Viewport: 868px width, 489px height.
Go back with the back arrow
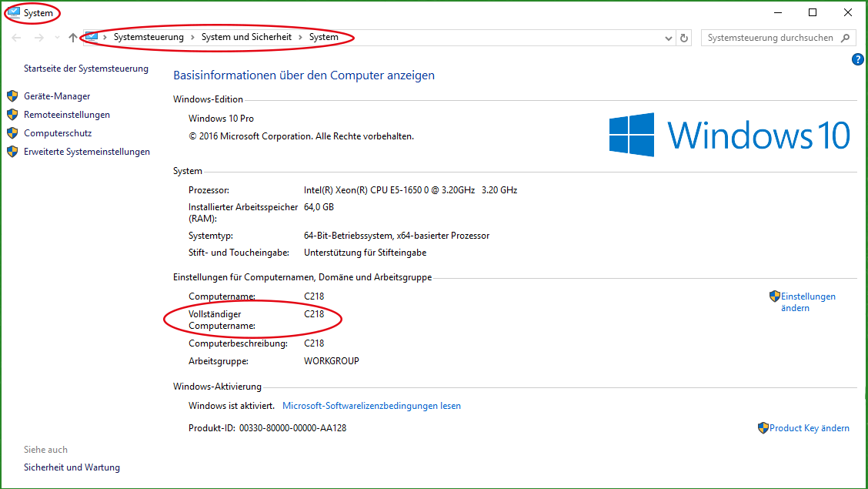[x=17, y=38]
